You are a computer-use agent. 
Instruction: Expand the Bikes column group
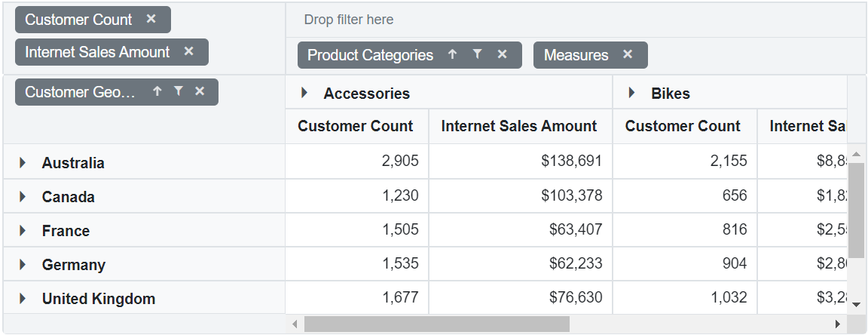(x=631, y=93)
